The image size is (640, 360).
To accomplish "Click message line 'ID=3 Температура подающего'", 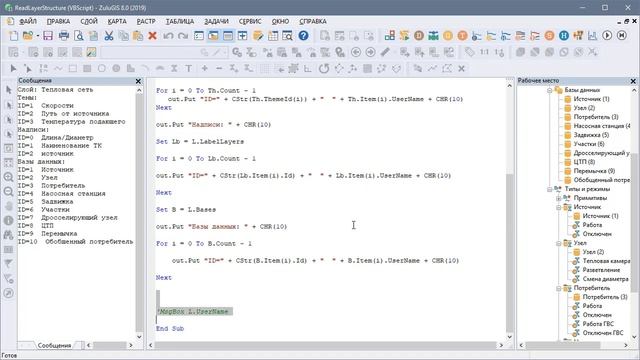I will point(71,122).
